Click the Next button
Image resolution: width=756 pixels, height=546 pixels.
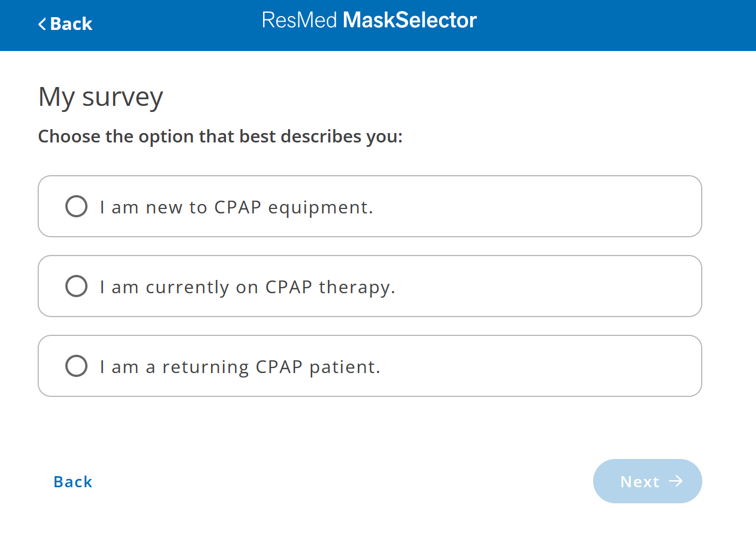647,481
